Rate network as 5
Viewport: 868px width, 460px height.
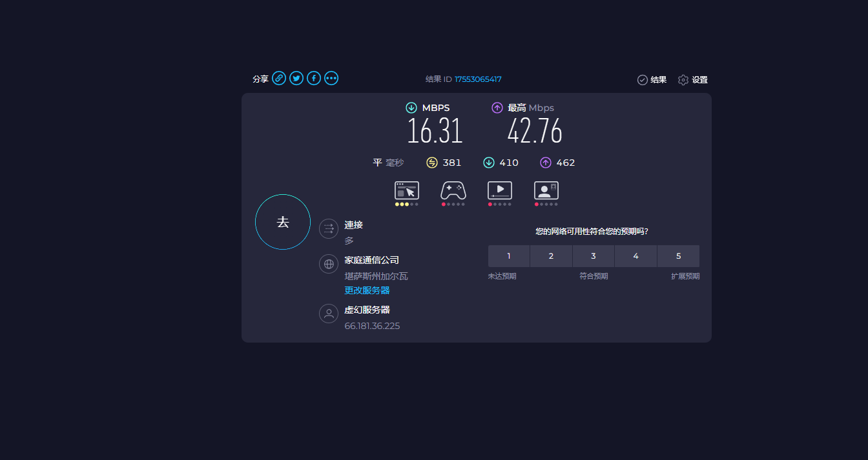coord(678,256)
